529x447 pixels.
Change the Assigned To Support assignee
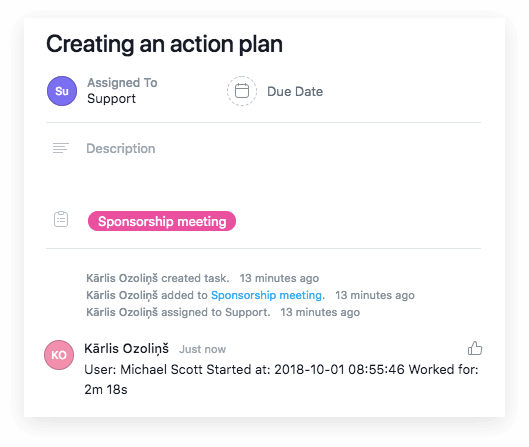pos(111,99)
